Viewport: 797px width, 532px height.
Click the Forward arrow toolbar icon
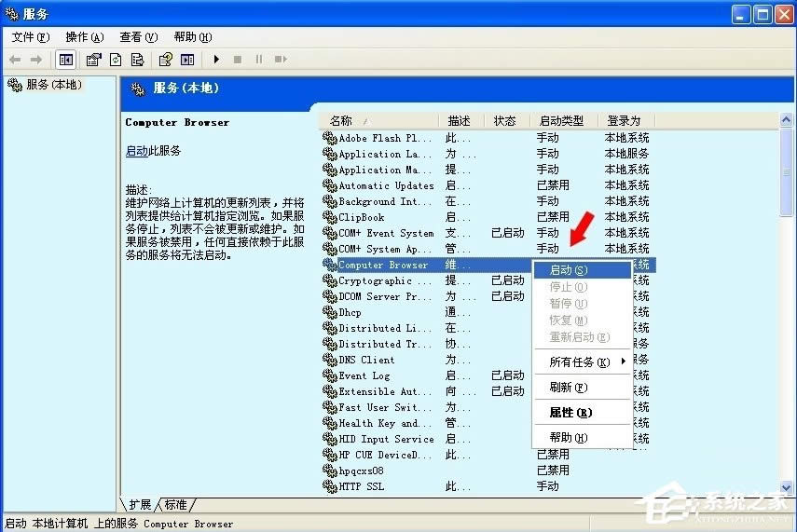coord(36,60)
